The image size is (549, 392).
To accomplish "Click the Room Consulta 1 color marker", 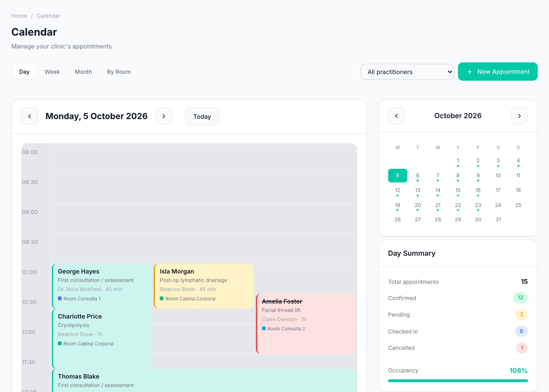I will 60,299.
